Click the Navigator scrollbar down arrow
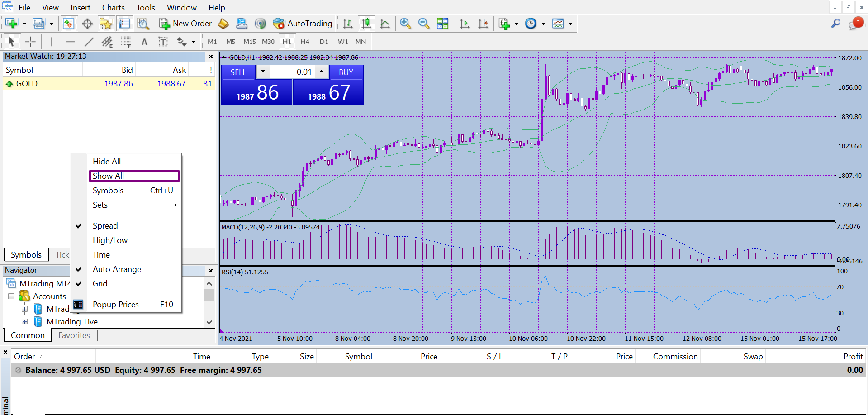Image resolution: width=868 pixels, height=415 pixels. coord(209,322)
